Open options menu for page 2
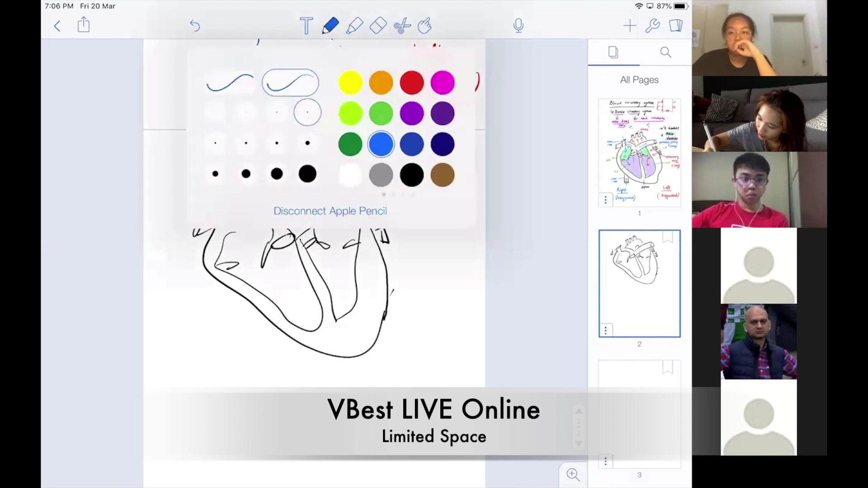868x488 pixels. click(606, 330)
